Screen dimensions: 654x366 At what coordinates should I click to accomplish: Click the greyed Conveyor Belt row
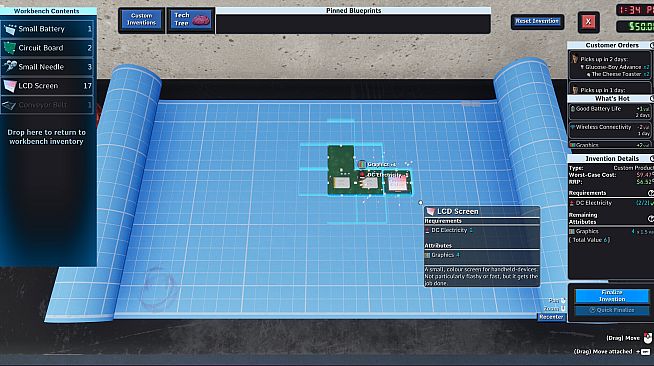click(x=47, y=105)
